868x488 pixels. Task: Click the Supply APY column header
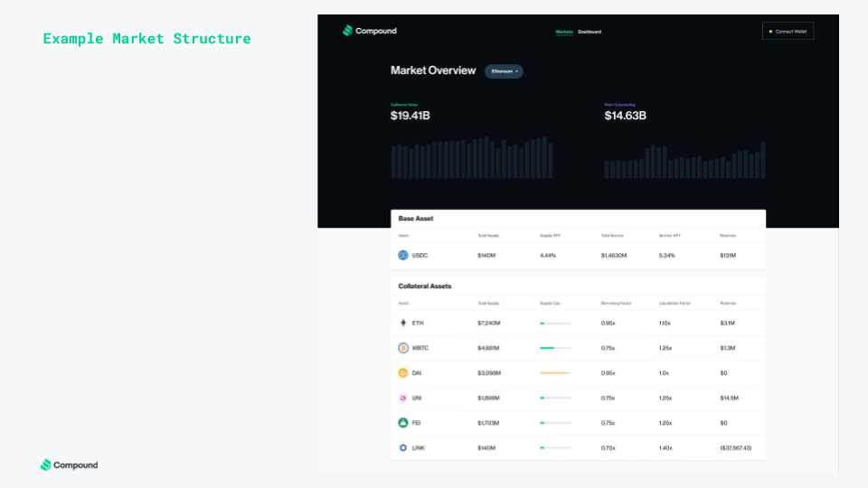point(550,236)
